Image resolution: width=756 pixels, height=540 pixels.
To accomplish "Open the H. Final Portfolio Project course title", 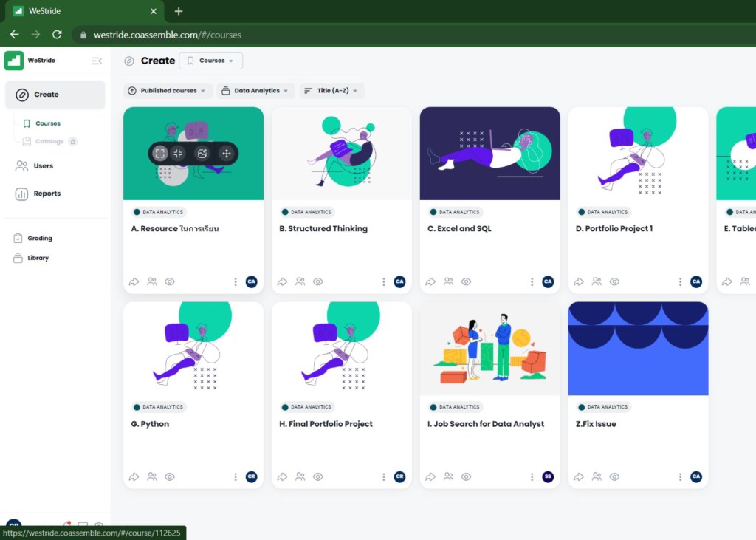I will [x=326, y=424].
